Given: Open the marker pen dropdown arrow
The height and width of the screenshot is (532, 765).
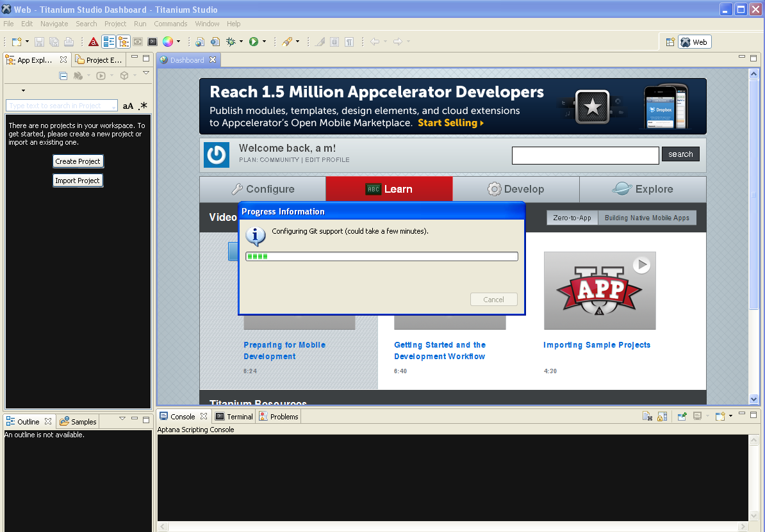Looking at the screenshot, I should pos(298,42).
